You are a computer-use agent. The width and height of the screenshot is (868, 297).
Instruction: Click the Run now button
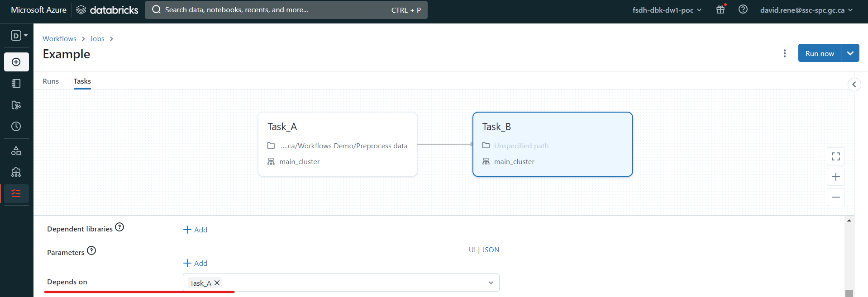click(x=819, y=53)
